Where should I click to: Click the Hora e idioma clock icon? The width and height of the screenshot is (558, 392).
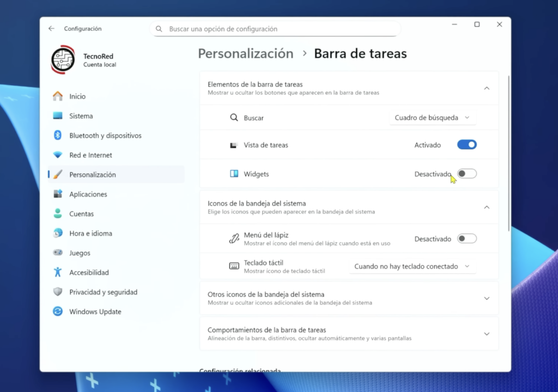pyautogui.click(x=58, y=233)
